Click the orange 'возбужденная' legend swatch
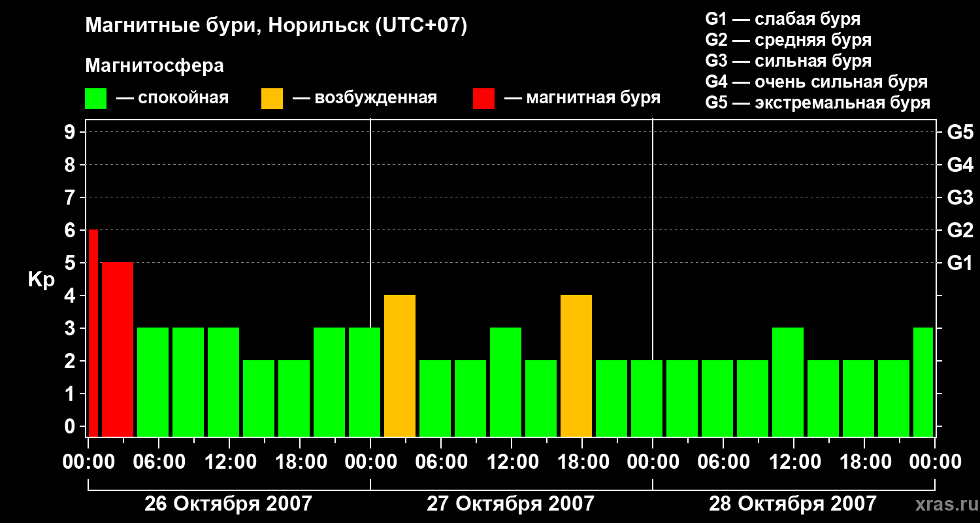 click(272, 99)
